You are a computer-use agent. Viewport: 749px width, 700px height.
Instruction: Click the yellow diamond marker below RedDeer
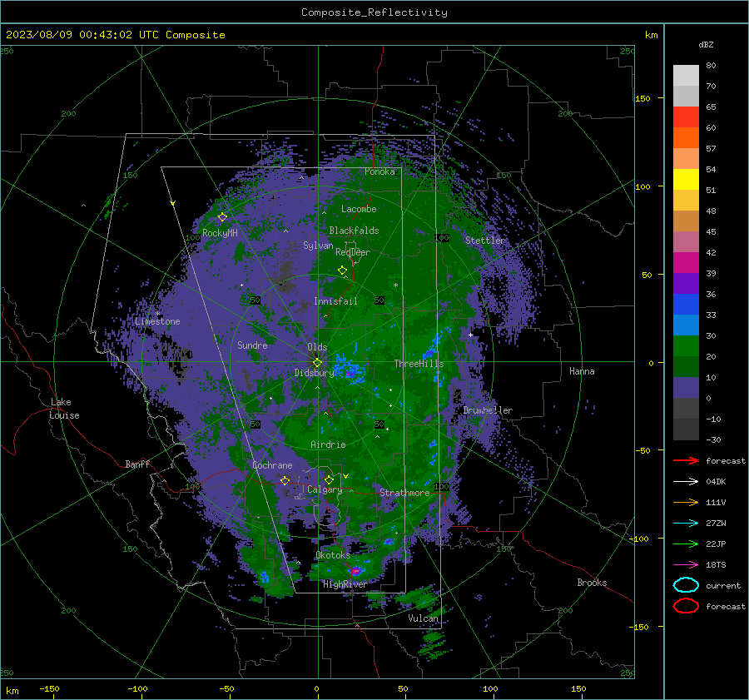(x=342, y=271)
